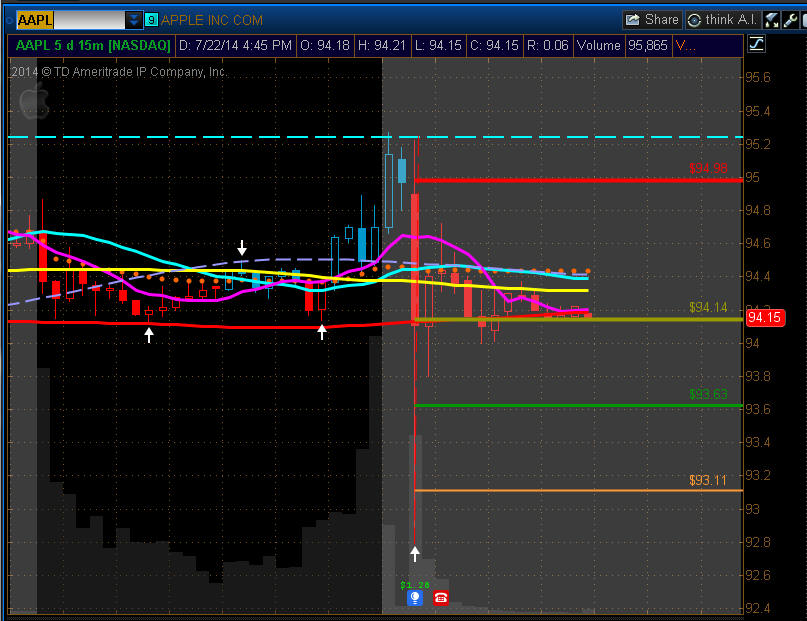Click the partially visible icon after wrench

click(802, 19)
